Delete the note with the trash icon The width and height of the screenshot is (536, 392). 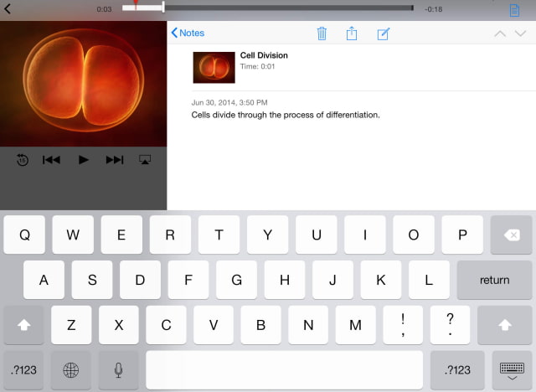coord(322,34)
